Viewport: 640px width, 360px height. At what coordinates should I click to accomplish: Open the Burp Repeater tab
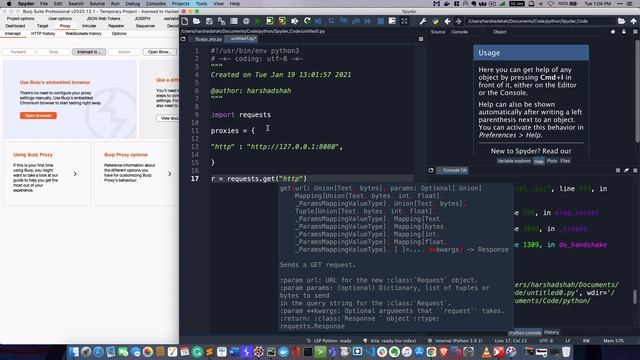coord(116,26)
